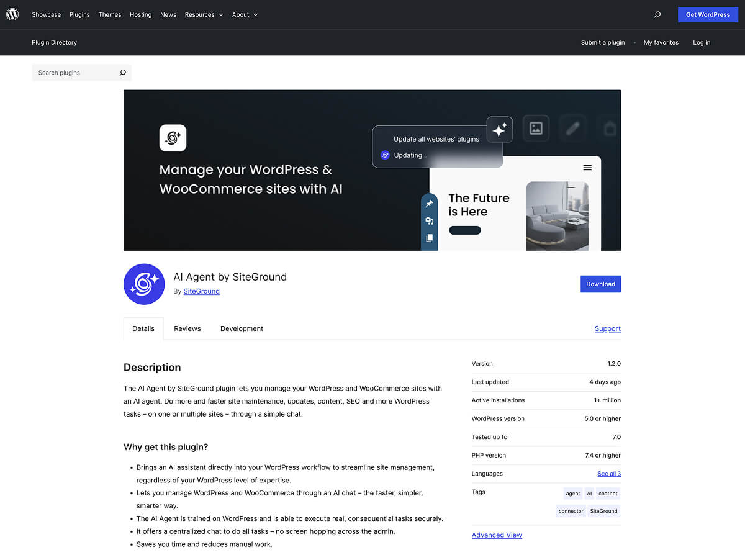The image size is (745, 560).
Task: Click the Description heading
Action: 152,368
